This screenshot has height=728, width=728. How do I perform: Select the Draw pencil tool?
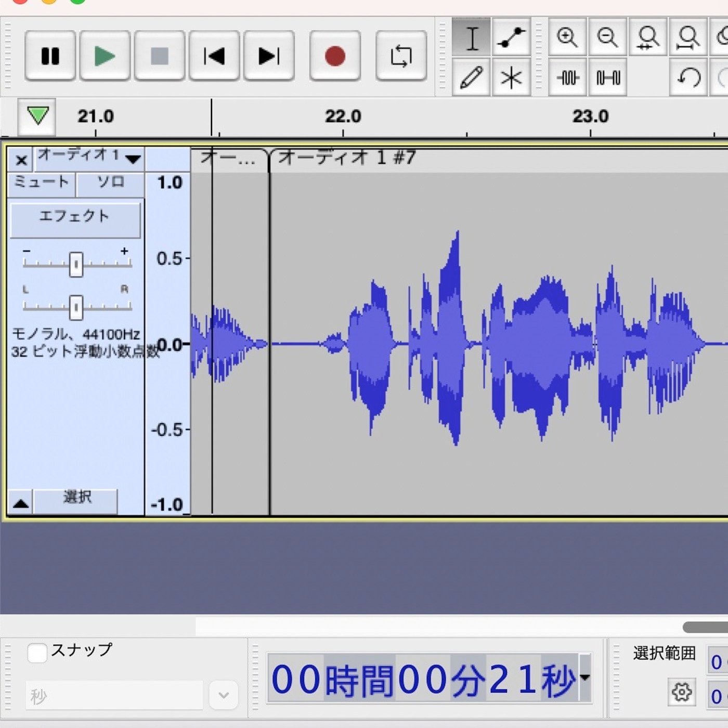[471, 78]
